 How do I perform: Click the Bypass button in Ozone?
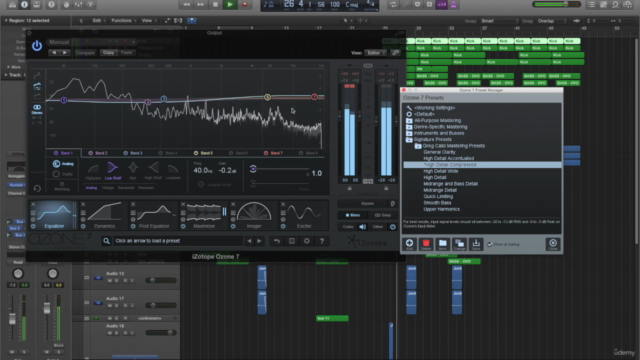click(367, 203)
